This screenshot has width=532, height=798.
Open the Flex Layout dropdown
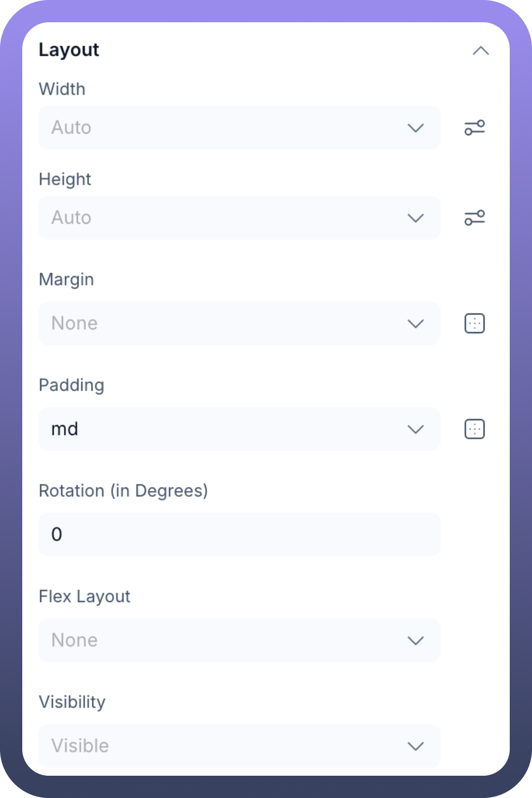(239, 641)
